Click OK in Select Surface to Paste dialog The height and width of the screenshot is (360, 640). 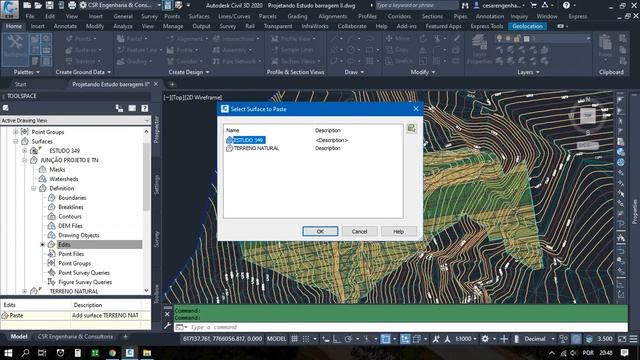(x=320, y=231)
